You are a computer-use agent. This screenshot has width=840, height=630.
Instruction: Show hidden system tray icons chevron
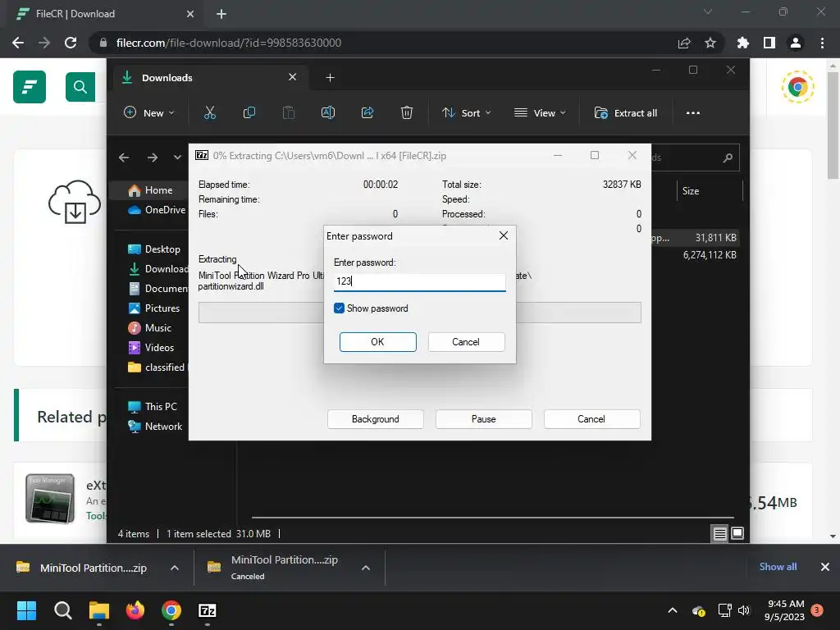pyautogui.click(x=673, y=610)
